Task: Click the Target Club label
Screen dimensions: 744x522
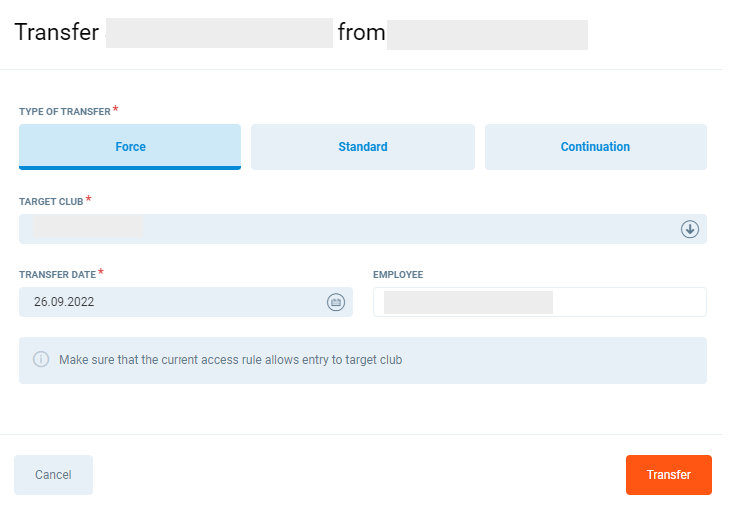Action: 51,202
